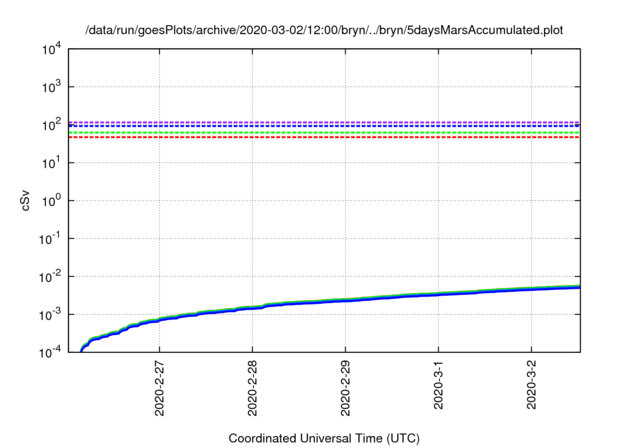Click the Coordinated Universal Time axis label
The width and height of the screenshot is (640, 448).
324,438
